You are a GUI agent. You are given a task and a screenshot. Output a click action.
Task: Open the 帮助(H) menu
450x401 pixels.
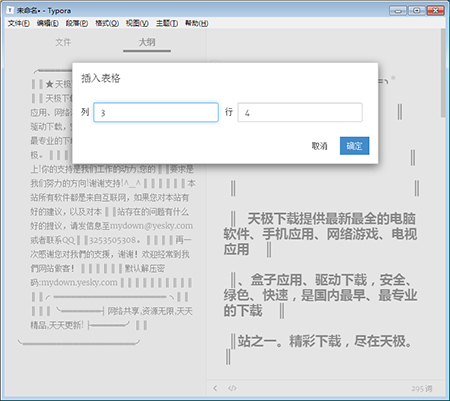tap(197, 23)
